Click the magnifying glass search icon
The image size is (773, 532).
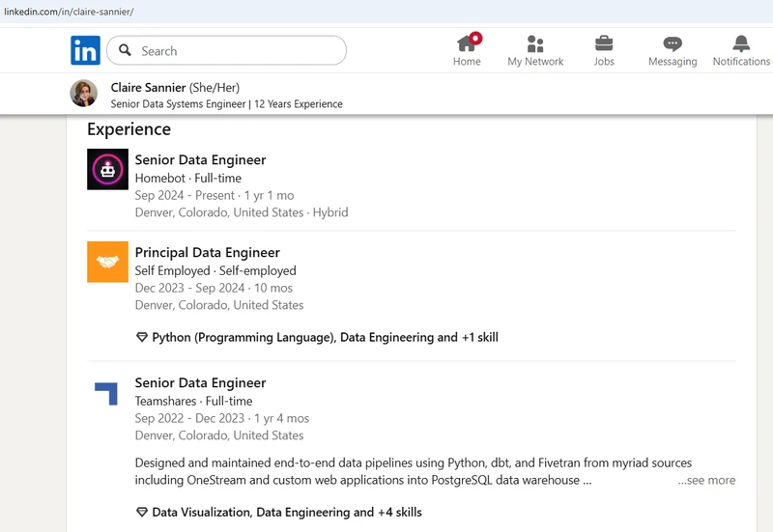(x=126, y=51)
